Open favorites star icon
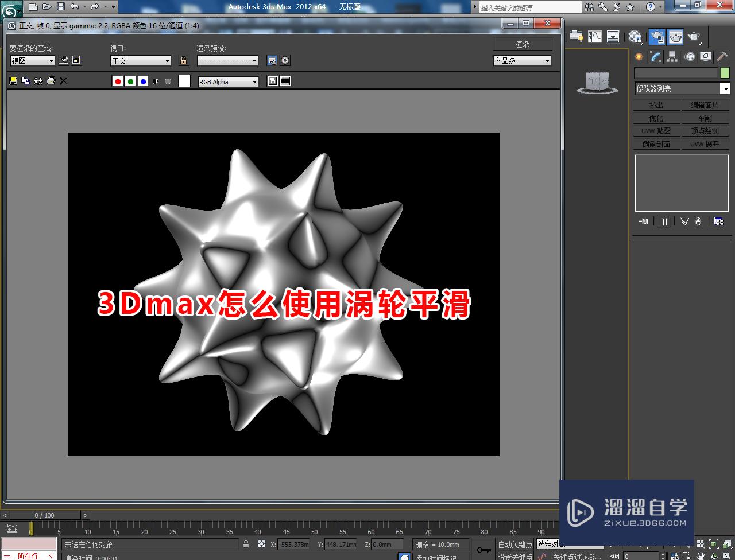Screen dimensions: 735x560 coord(630,7)
